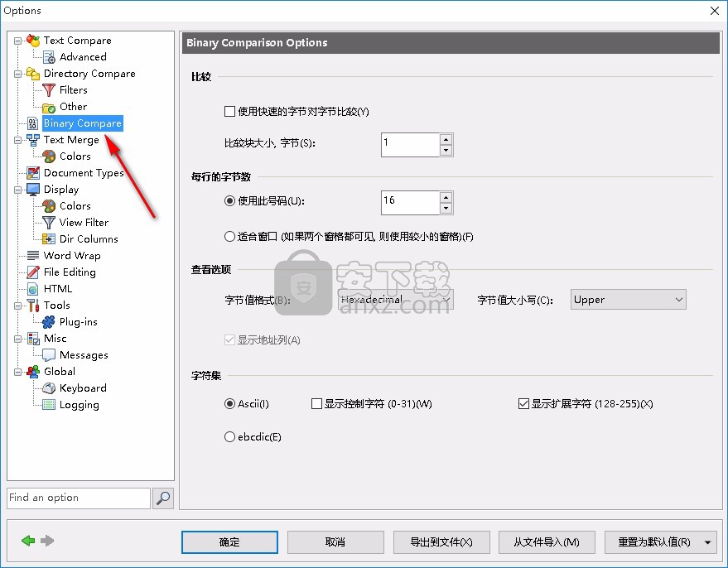Collapse the Global tree node
The image size is (728, 568).
coord(17,372)
